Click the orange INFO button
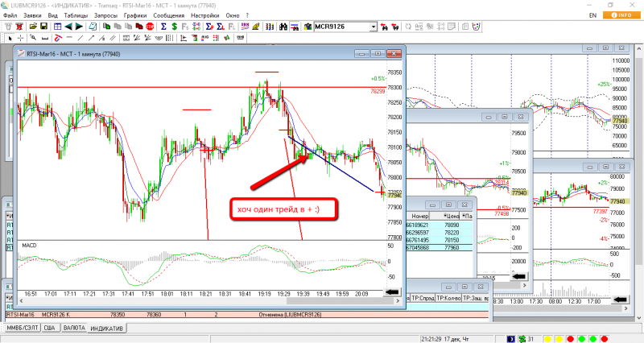 coord(621,14)
